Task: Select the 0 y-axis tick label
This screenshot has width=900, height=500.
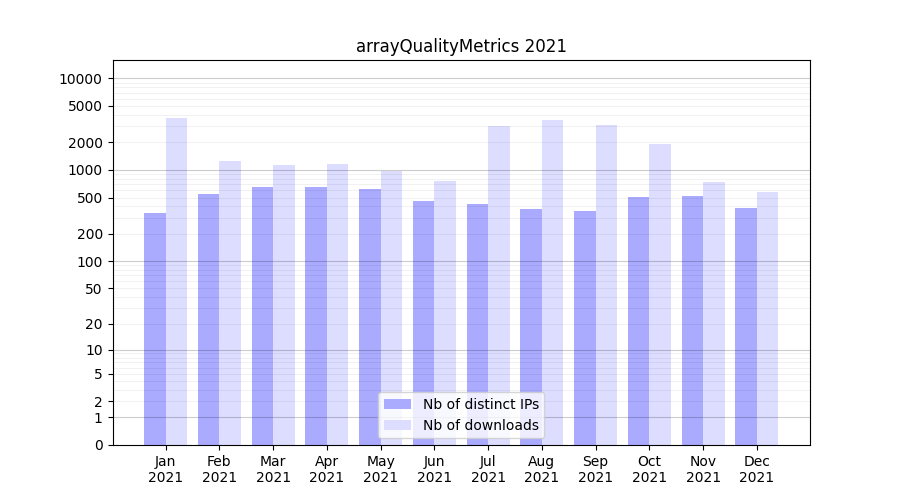Action: [98, 445]
